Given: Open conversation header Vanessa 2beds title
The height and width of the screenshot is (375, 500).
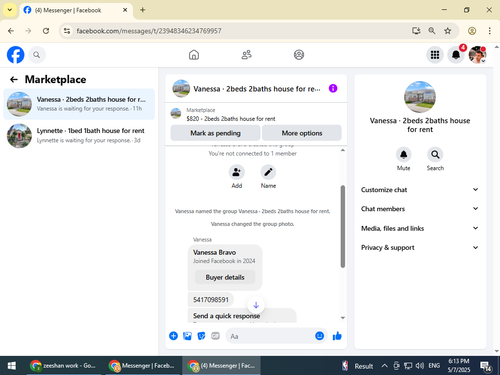Looking at the screenshot, I should (257, 89).
